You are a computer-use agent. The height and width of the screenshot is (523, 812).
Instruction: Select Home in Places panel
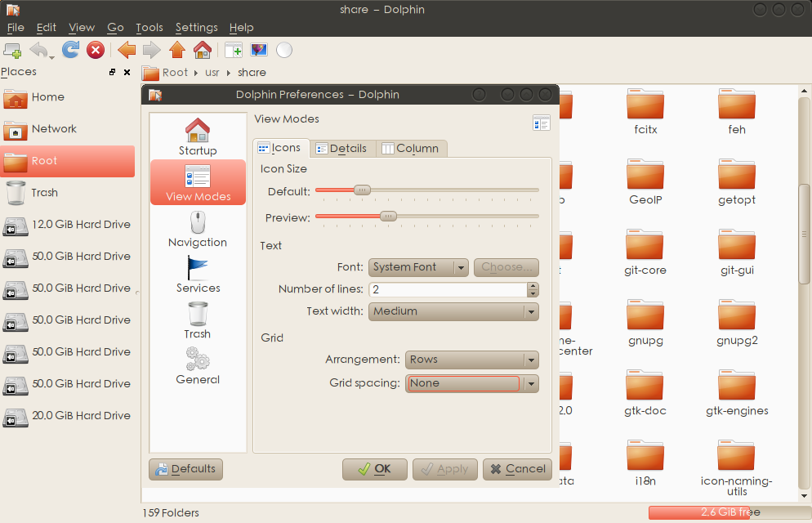67,96
